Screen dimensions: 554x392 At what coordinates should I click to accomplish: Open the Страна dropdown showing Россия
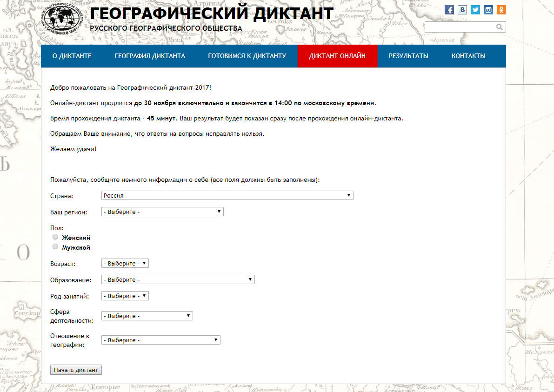(x=227, y=195)
